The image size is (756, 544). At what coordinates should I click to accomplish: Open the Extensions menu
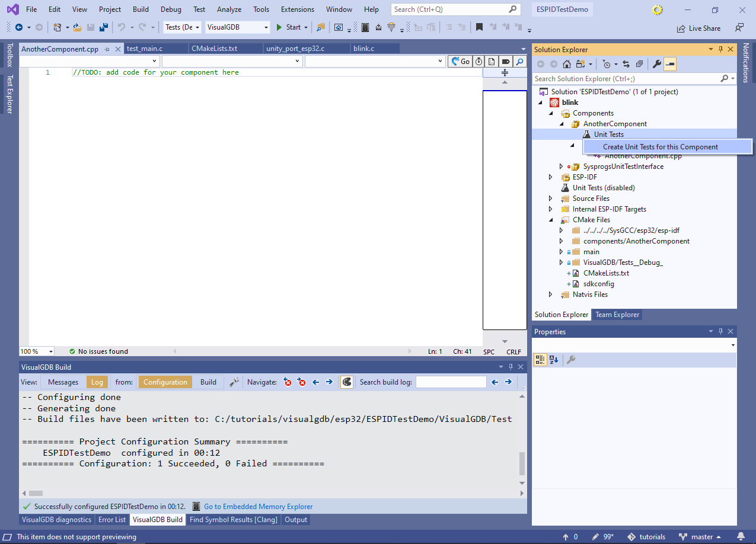298,9
